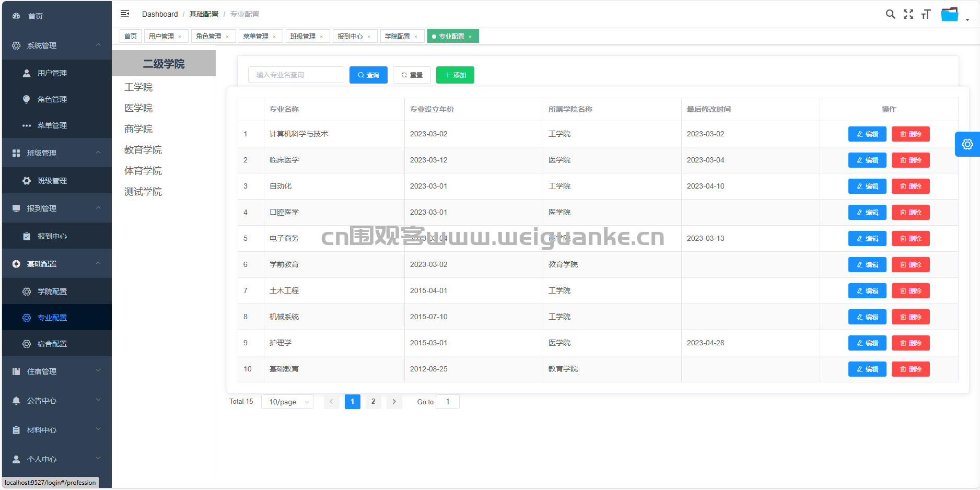Click the 用户管理 person icon
The image size is (980, 490).
click(x=27, y=73)
